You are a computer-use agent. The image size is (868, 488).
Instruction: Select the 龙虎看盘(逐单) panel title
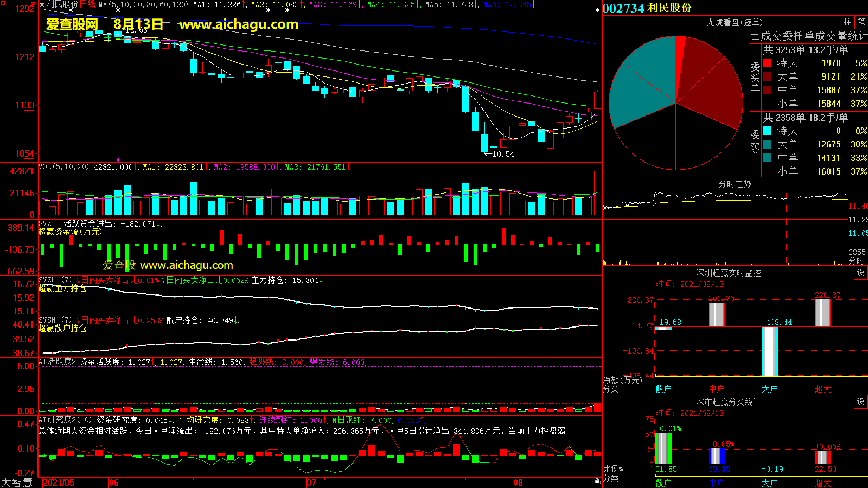[735, 22]
